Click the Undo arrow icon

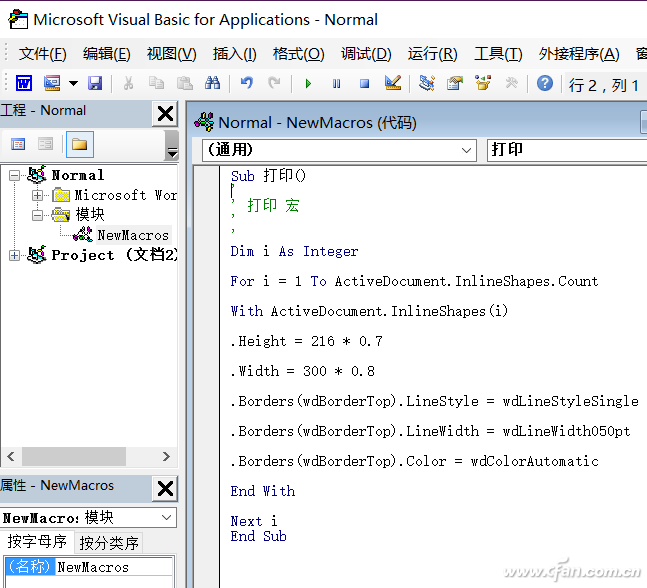coord(246,84)
